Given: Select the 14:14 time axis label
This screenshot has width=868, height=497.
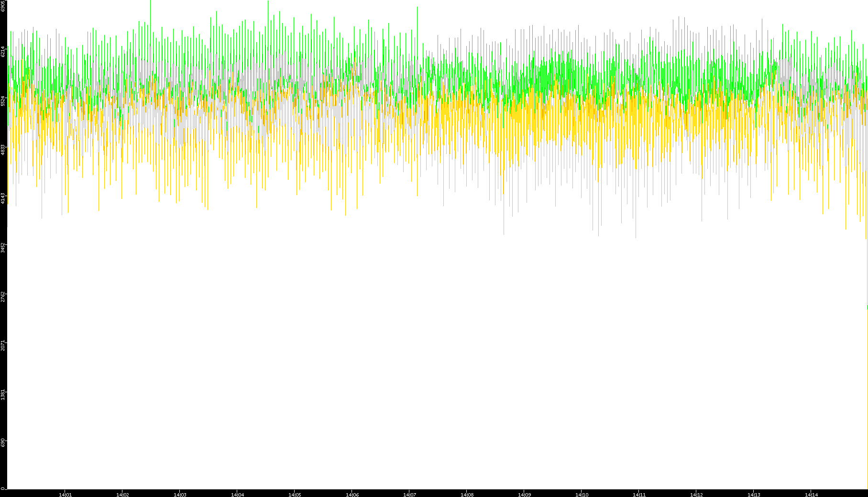Looking at the screenshot, I should tap(811, 495).
